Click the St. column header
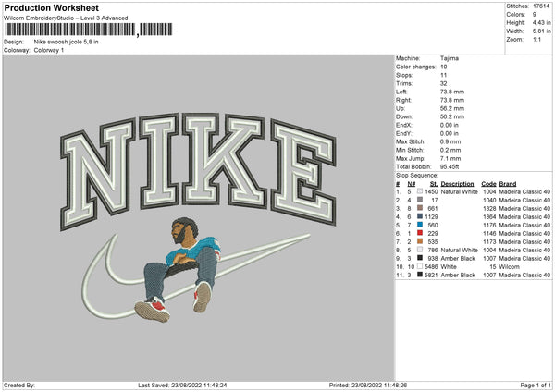This screenshot has width=555, height=392. [434, 184]
